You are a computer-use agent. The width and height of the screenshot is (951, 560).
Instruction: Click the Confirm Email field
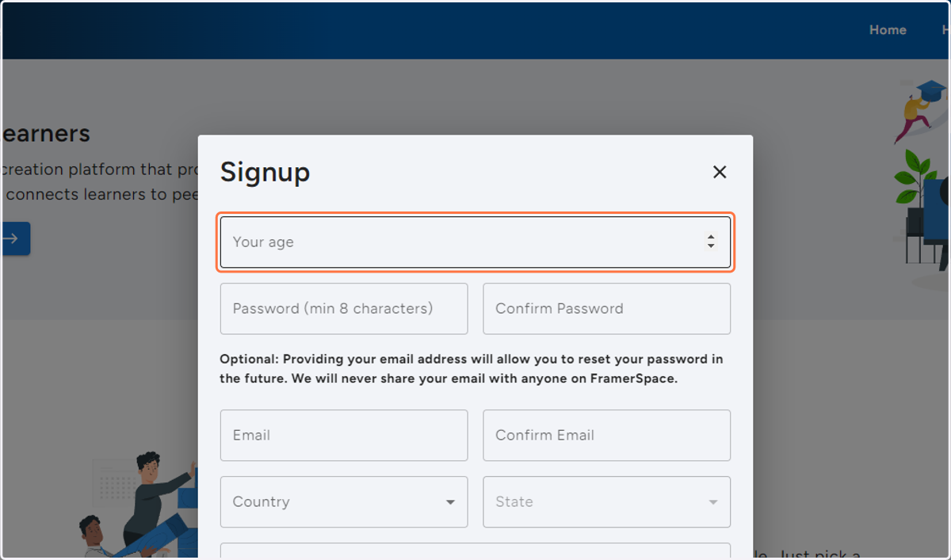click(607, 436)
